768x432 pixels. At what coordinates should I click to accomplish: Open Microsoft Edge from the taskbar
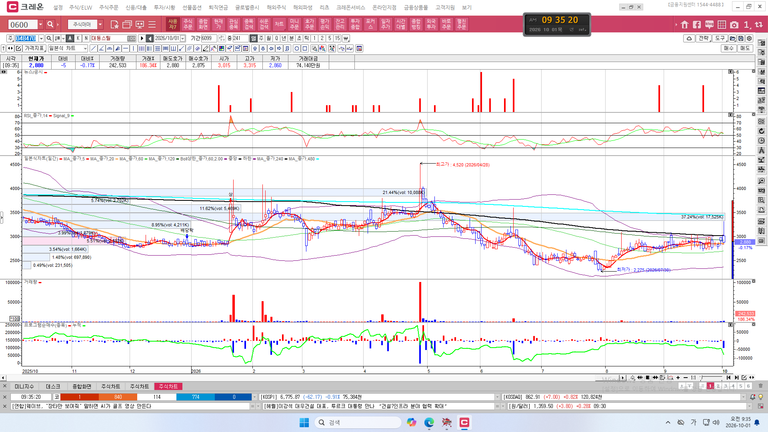tap(429, 422)
